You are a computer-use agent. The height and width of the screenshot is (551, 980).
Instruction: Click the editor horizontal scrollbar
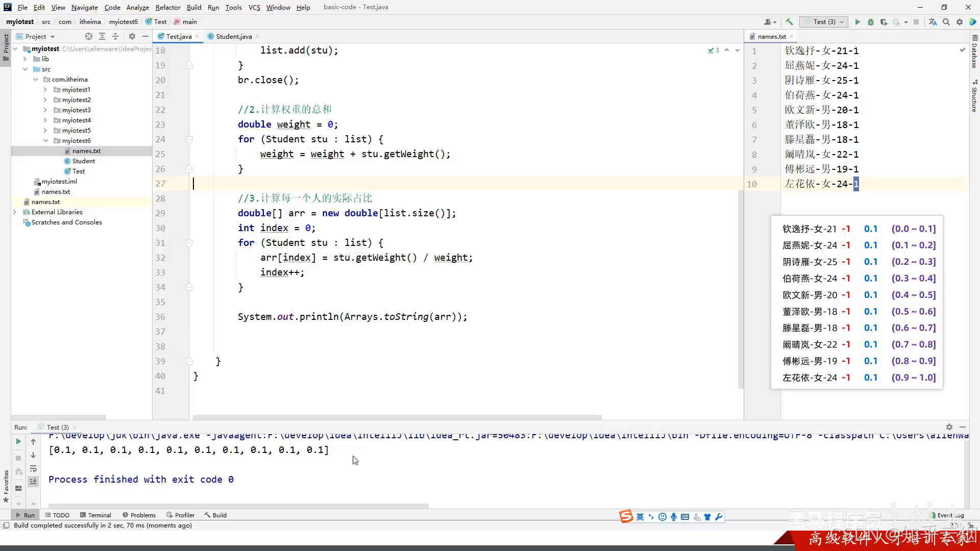point(397,417)
